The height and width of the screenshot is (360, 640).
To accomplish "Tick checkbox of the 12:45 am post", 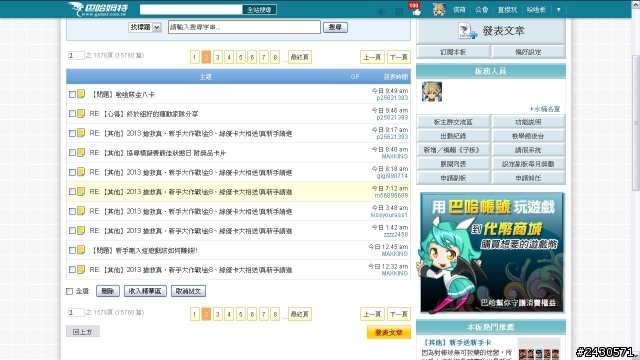I will (72, 250).
